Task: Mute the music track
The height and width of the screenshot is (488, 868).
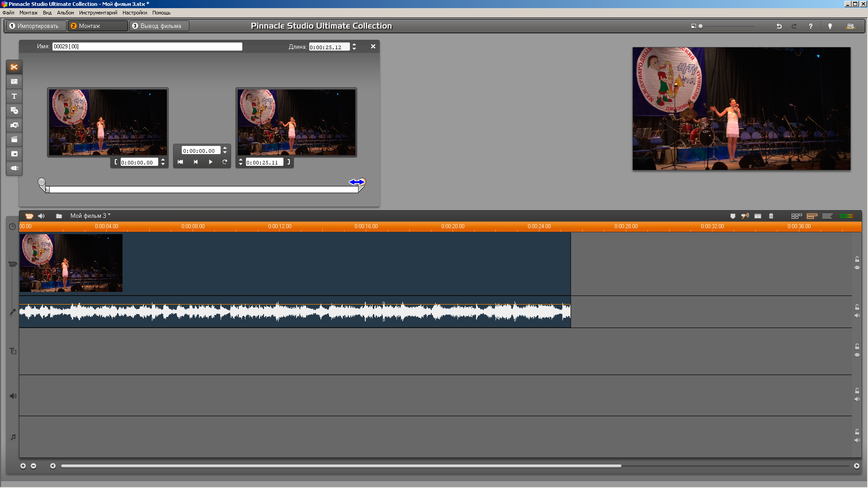Action: (857, 440)
